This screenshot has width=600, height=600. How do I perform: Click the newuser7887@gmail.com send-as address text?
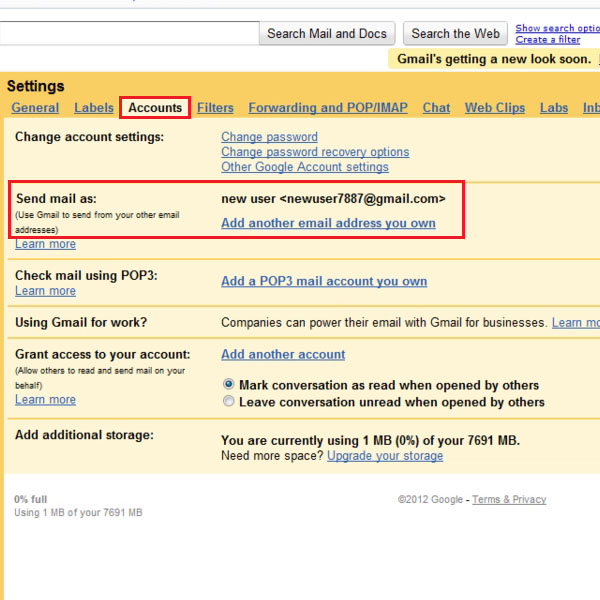[x=362, y=199]
